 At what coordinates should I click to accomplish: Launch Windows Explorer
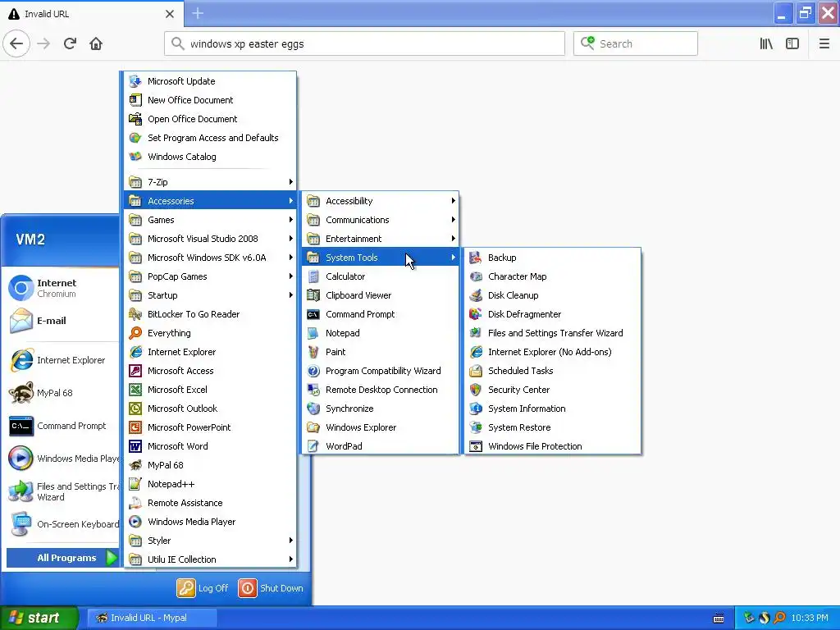pos(381,427)
